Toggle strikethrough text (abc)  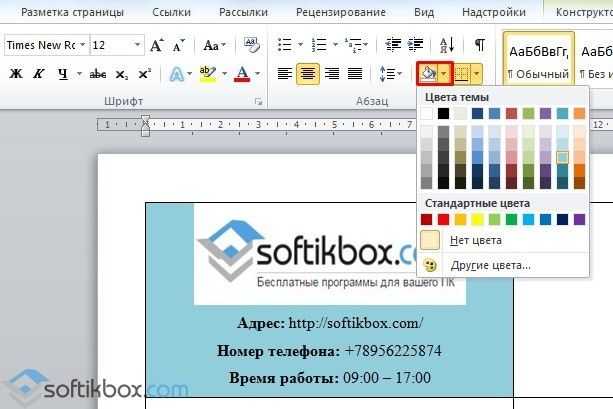click(x=98, y=74)
